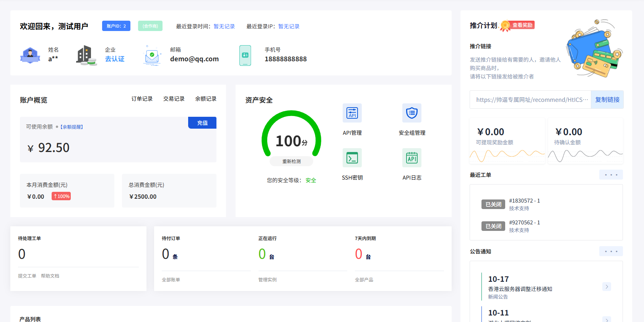Click the email envelope icon

click(152, 56)
